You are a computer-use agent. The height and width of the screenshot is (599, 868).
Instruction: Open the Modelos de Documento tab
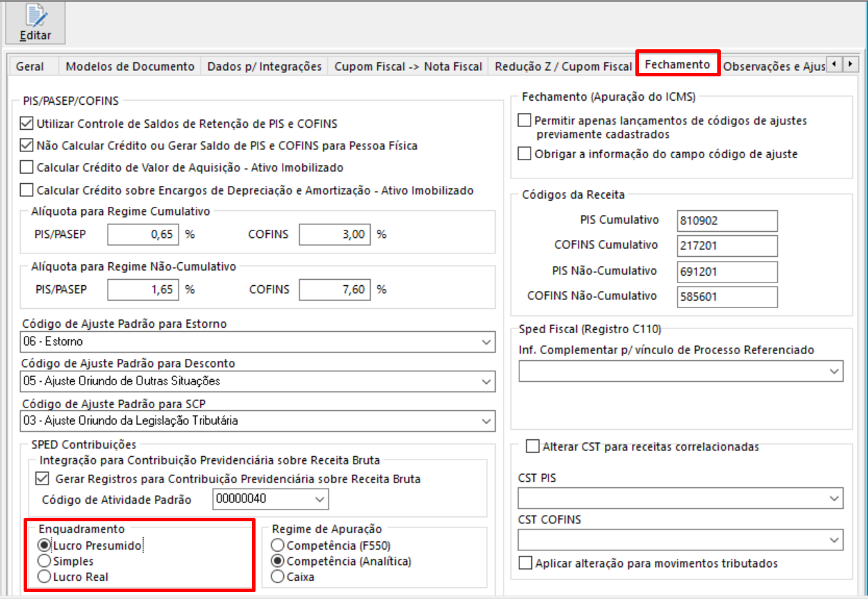point(130,67)
